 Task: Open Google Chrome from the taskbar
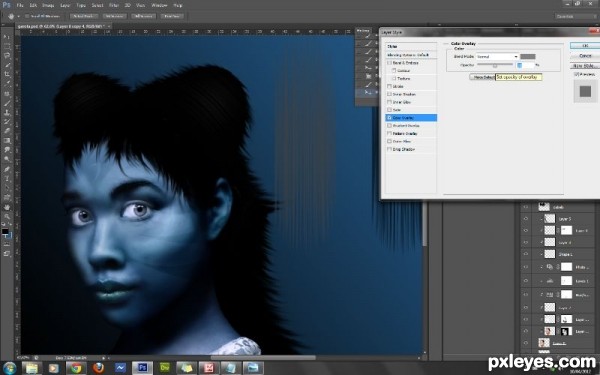[76, 368]
